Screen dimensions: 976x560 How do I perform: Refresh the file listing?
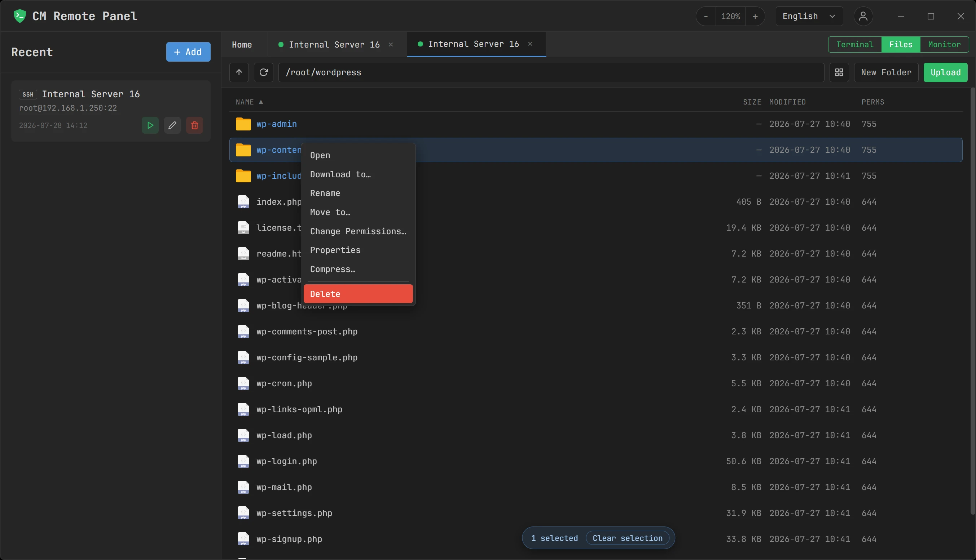[x=264, y=72]
